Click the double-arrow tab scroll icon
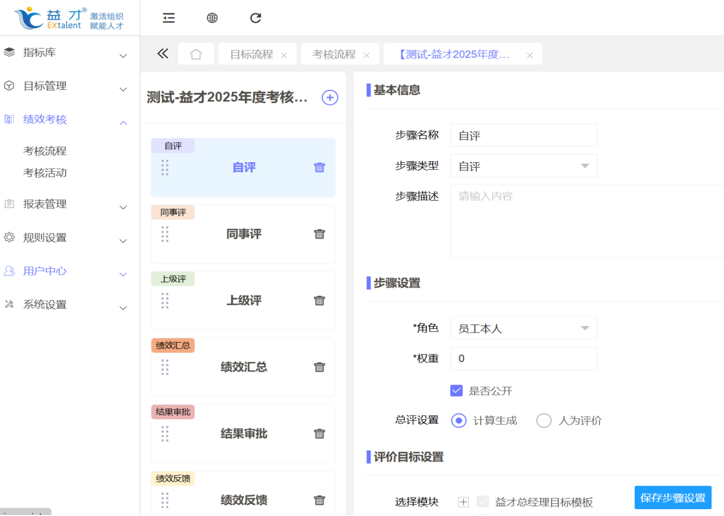The image size is (724, 516). 163,54
